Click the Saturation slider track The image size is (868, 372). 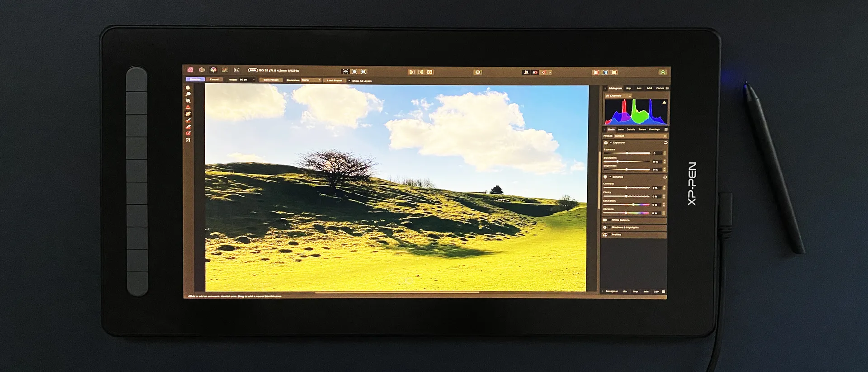click(628, 205)
